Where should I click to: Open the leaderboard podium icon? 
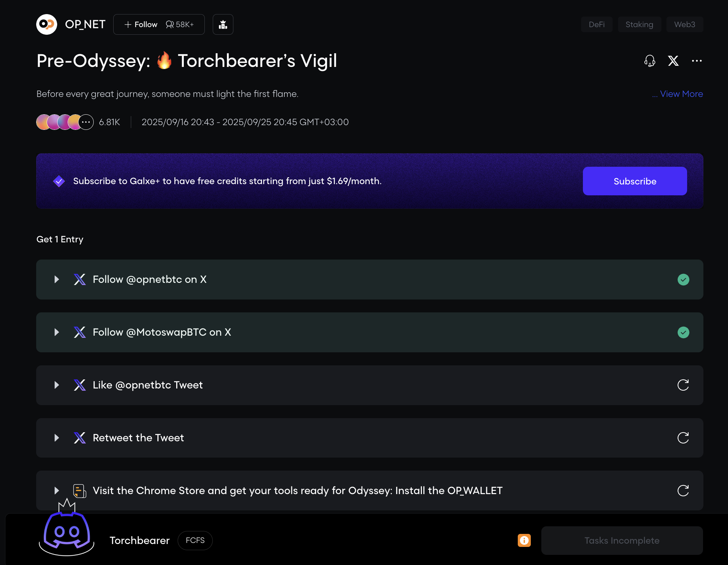(x=223, y=25)
